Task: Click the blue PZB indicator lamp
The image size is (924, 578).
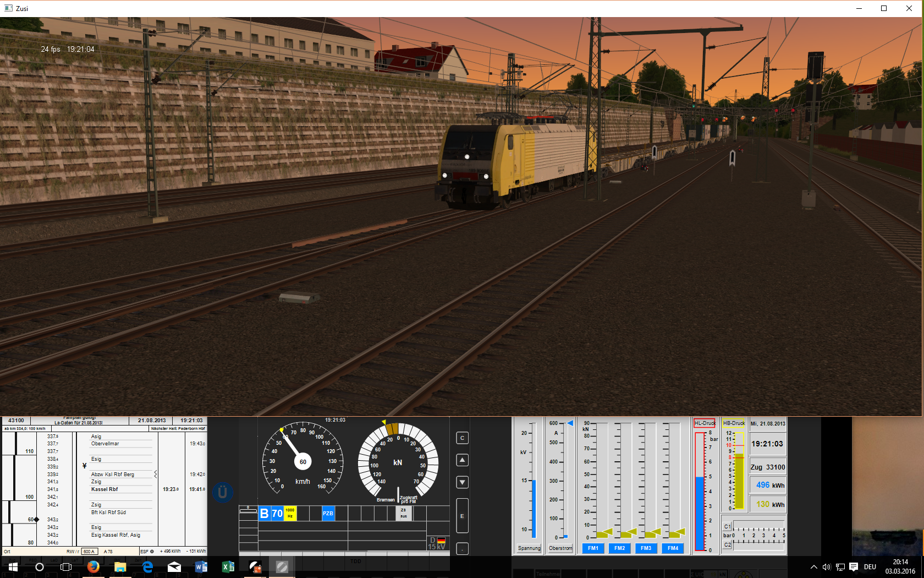Action: pyautogui.click(x=328, y=514)
